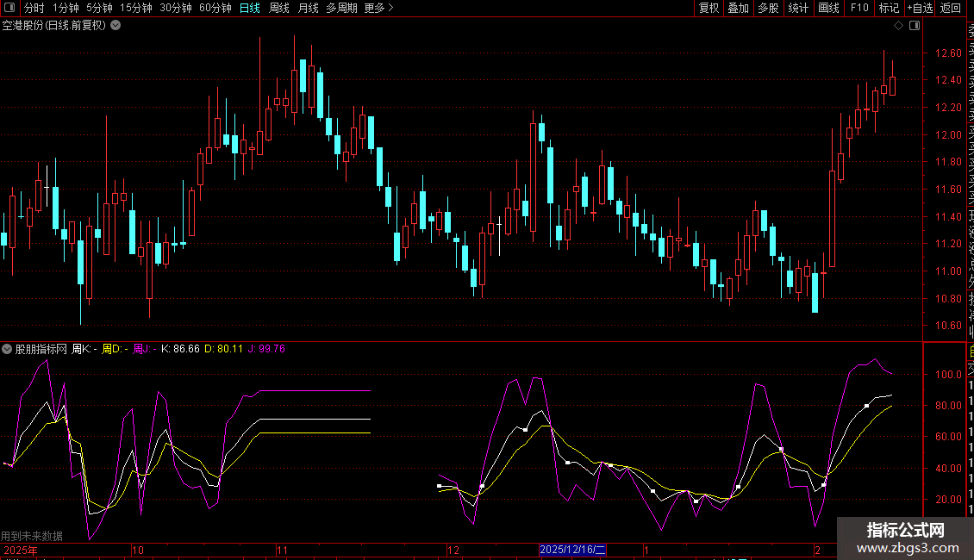Expand 更多 period options

pyautogui.click(x=378, y=8)
